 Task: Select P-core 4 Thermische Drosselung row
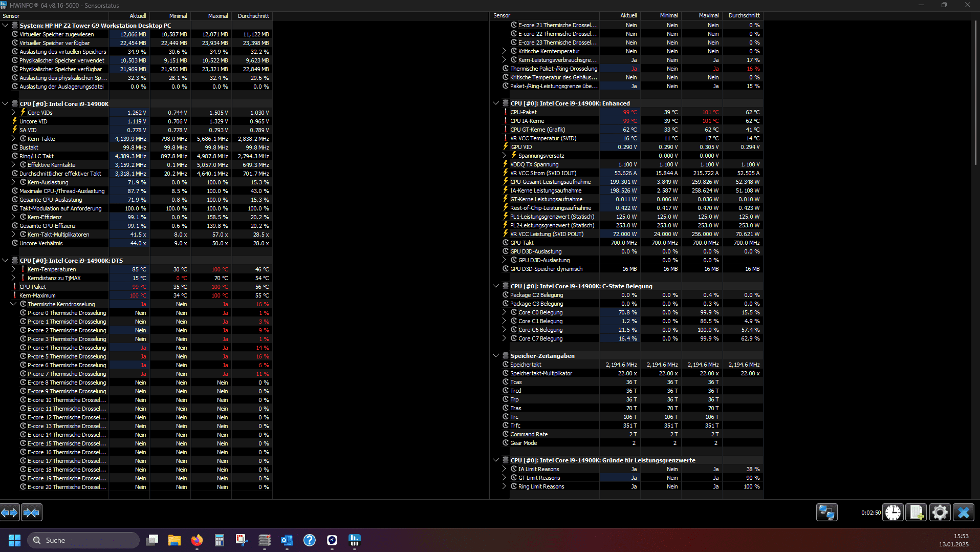[x=136, y=348]
